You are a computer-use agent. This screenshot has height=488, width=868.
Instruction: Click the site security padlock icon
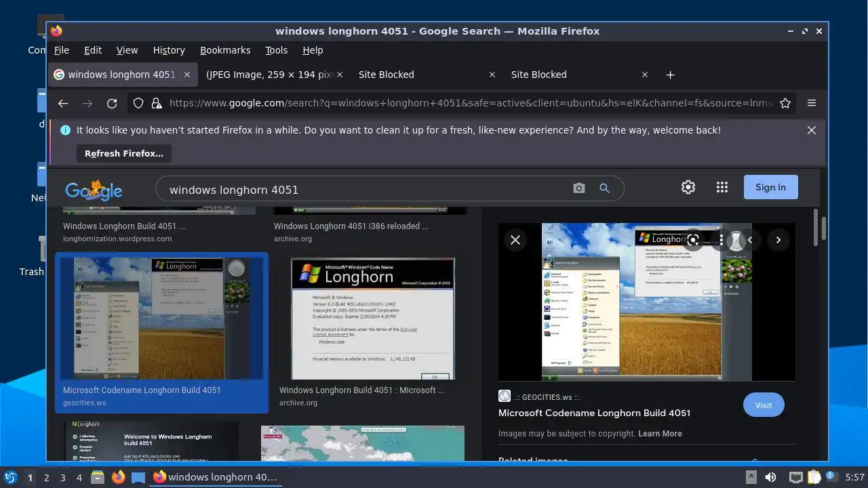[157, 103]
